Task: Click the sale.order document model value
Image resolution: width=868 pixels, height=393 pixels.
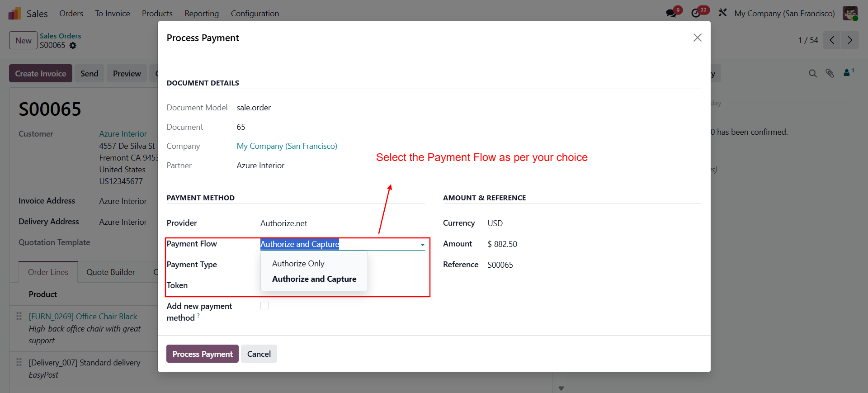Action: tap(254, 108)
